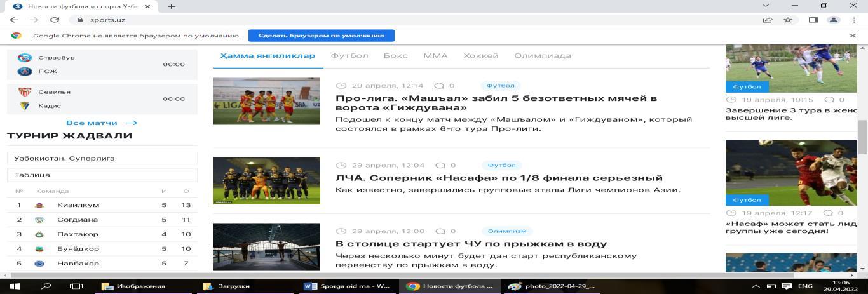Viewport: 868px width, 294px height.
Task: Click the PSG team logo
Action: click(x=25, y=71)
